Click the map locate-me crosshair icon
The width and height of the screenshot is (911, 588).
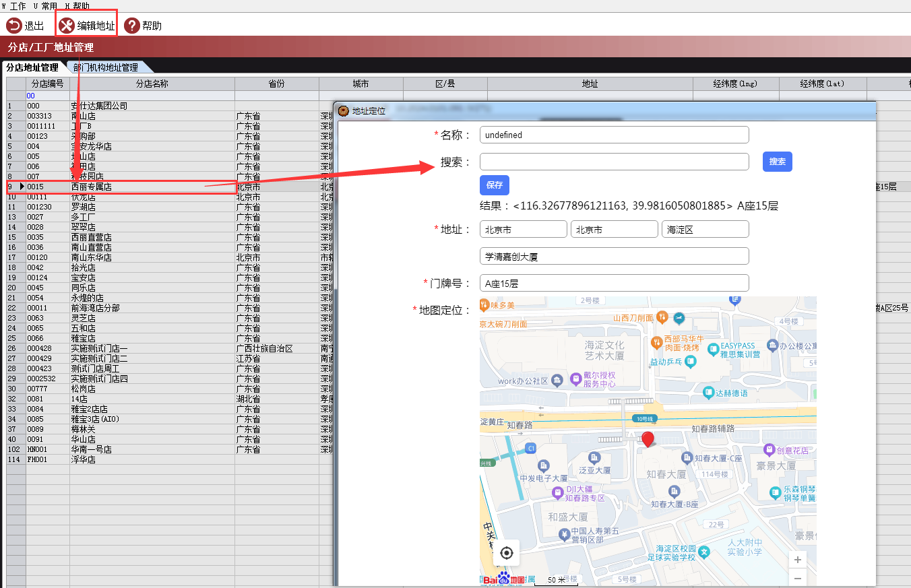507,553
